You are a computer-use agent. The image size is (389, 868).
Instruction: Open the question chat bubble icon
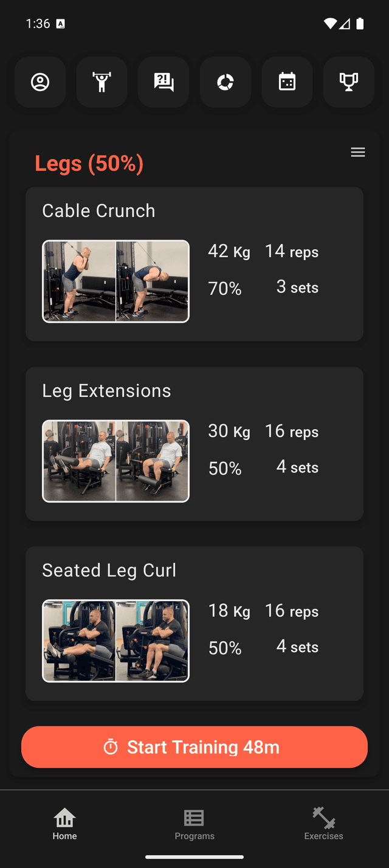tap(164, 82)
